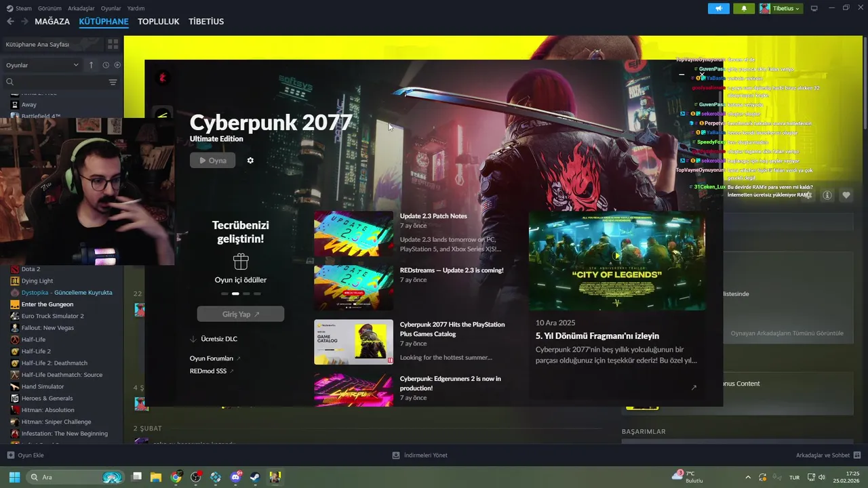Open the Yardım menu
The height and width of the screenshot is (488, 868).
coord(136,8)
